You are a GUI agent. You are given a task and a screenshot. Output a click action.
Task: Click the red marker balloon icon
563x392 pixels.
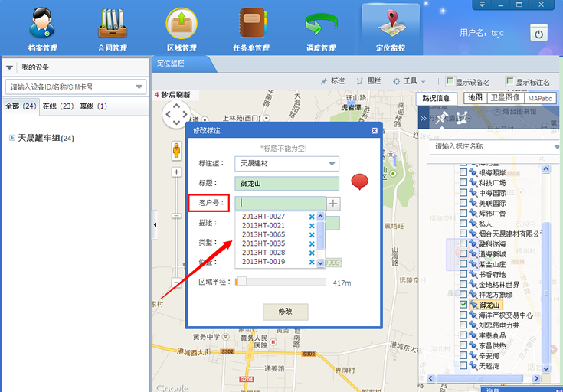[x=360, y=181]
